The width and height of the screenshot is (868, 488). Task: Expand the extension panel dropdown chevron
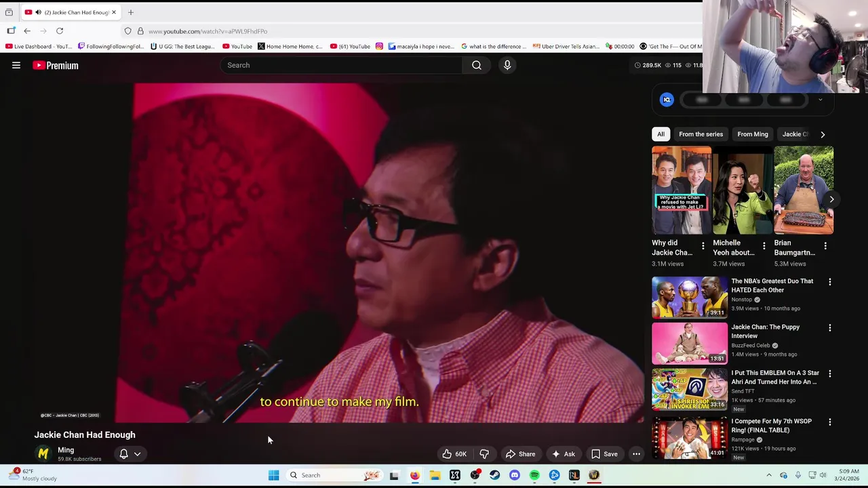point(820,100)
